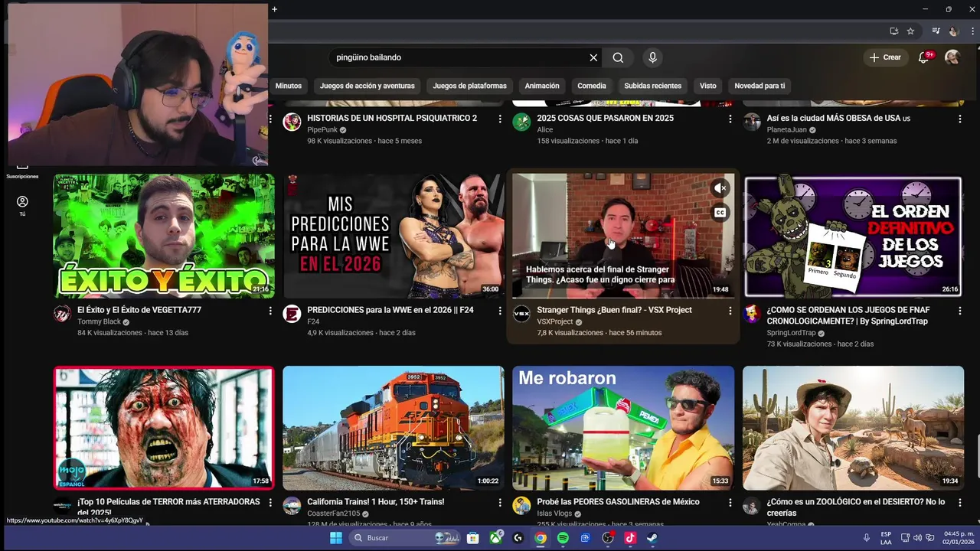Start voice search with the microphone icon

click(652, 57)
